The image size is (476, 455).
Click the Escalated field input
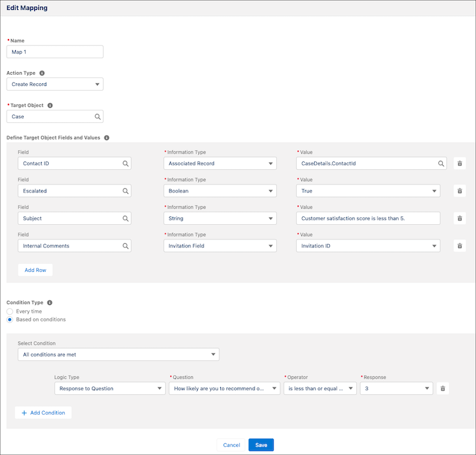74,191
